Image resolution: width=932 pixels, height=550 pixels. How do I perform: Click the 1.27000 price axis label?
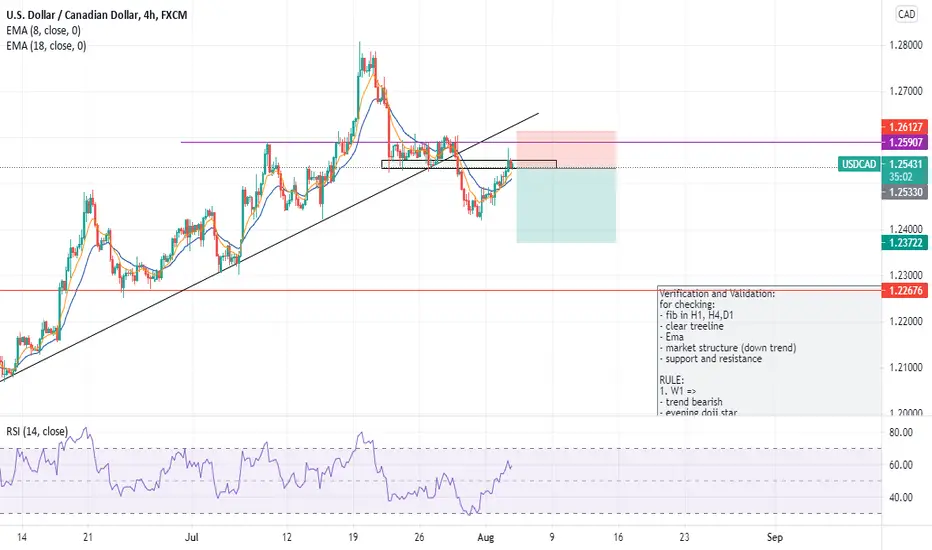906,91
